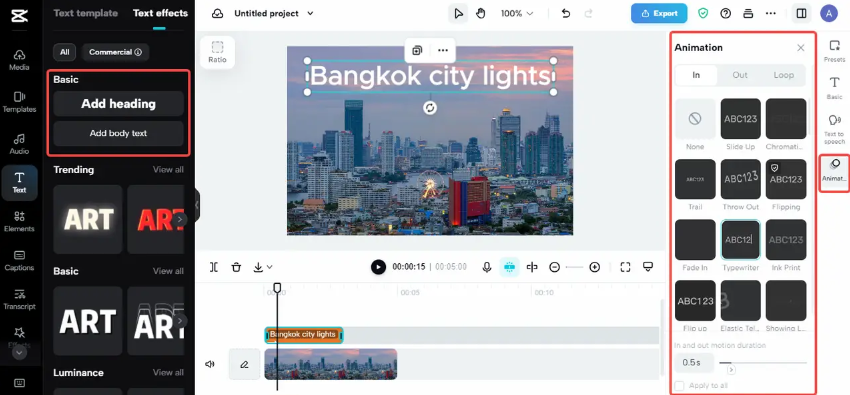
Task: Toggle the panel layout icon
Action: coord(801,14)
